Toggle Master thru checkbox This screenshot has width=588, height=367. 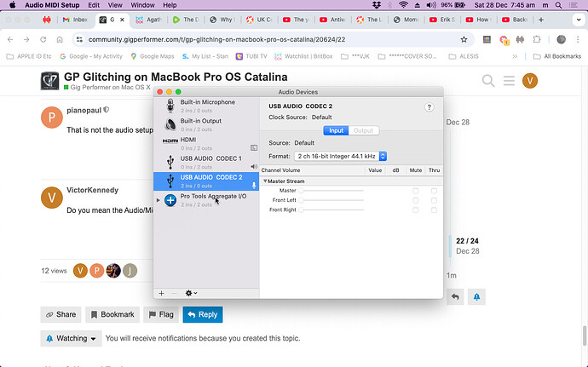[434, 191]
